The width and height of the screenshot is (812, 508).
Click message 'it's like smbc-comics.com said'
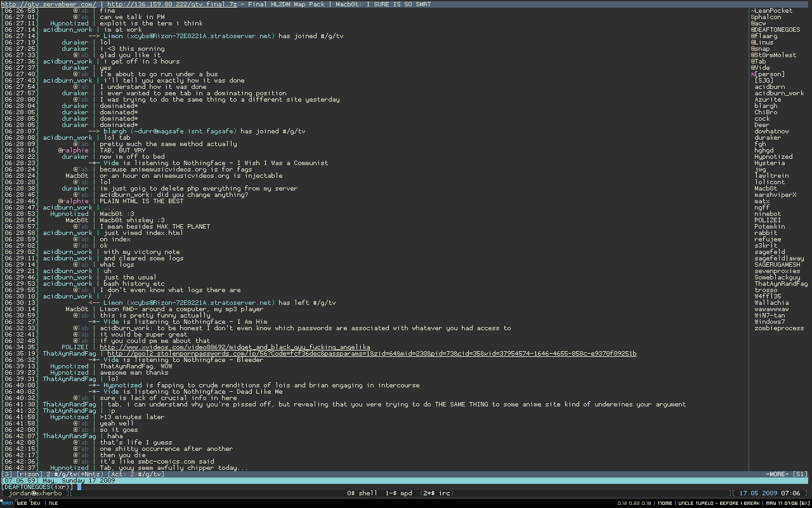pyautogui.click(x=157, y=461)
